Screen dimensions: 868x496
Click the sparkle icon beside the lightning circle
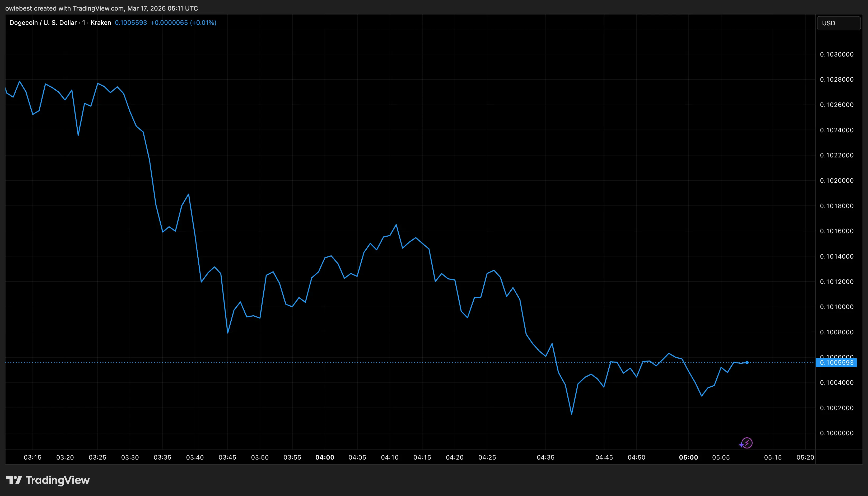741,445
